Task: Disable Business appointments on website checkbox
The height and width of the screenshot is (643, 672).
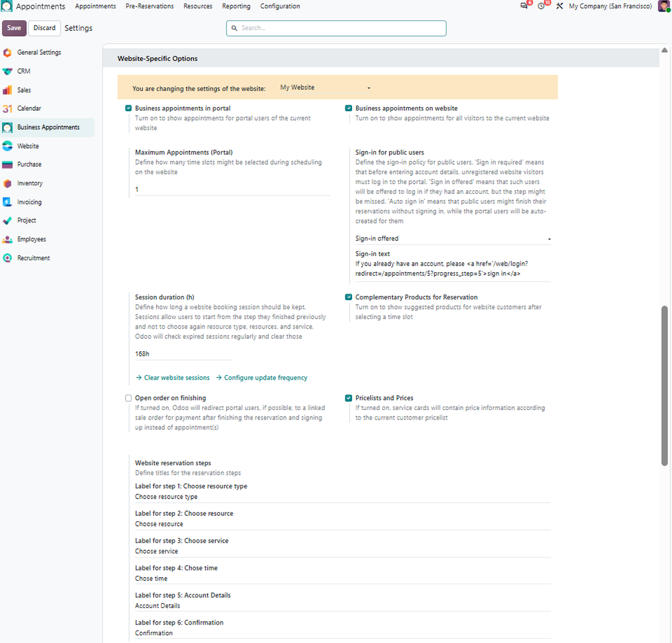Action: [x=348, y=108]
